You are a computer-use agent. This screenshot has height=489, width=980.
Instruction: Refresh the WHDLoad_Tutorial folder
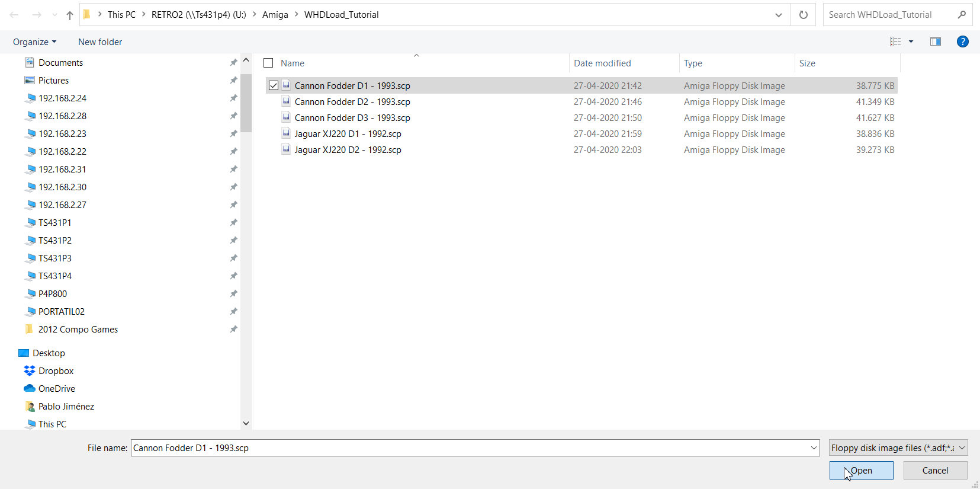click(x=804, y=15)
